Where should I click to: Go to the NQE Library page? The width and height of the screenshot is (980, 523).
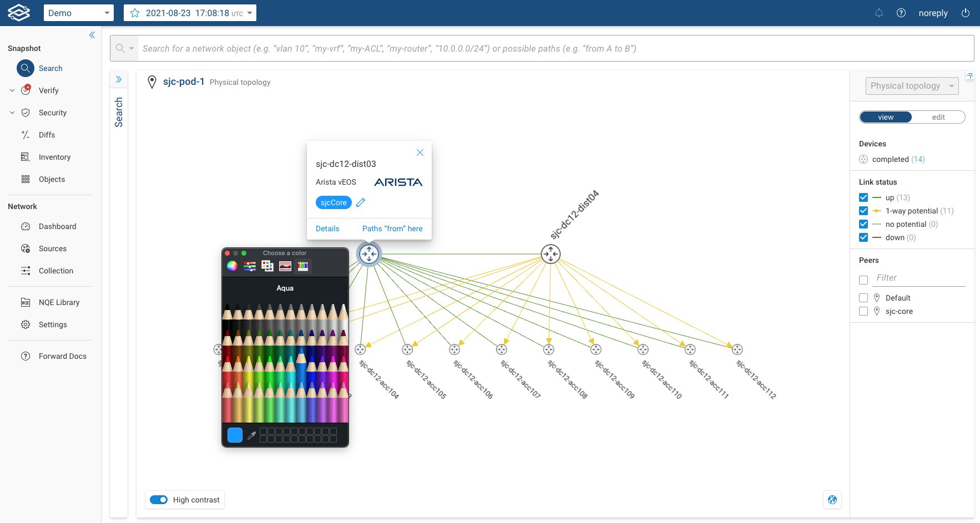point(59,302)
